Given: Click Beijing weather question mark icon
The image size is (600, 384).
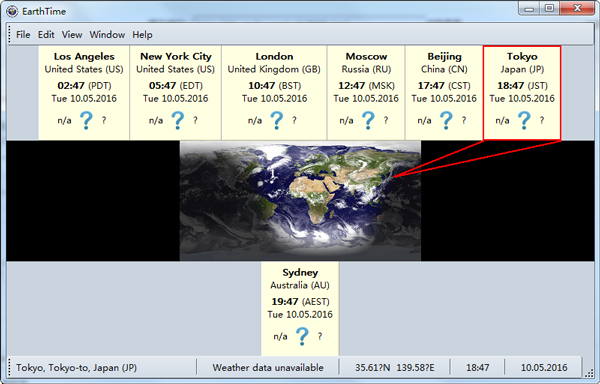Looking at the screenshot, I should [x=446, y=120].
